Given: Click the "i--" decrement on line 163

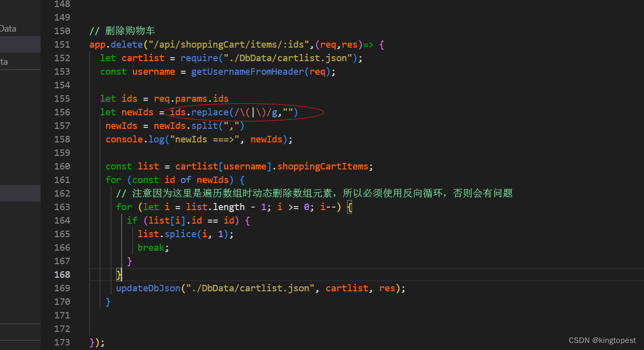Looking at the screenshot, I should point(329,207).
